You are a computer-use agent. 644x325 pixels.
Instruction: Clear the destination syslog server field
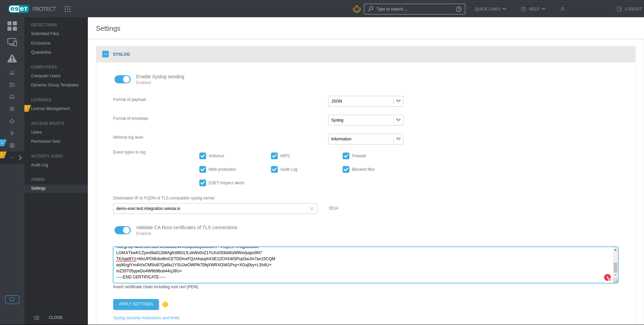[312, 209]
